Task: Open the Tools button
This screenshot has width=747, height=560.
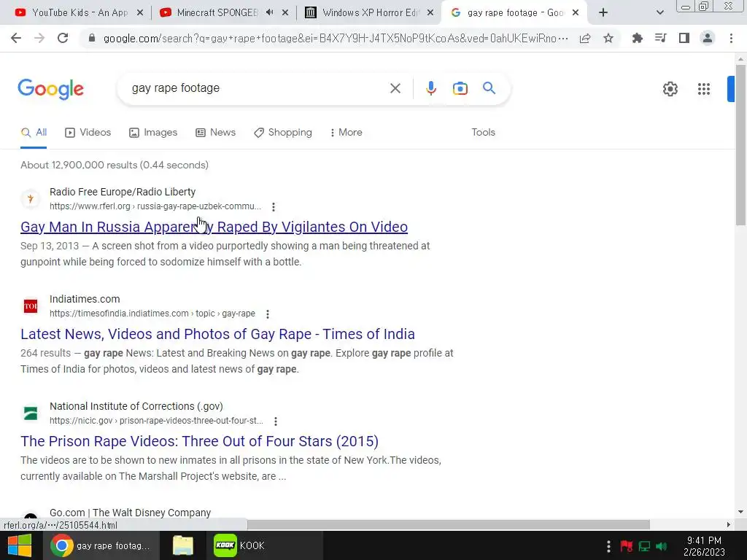Action: [x=483, y=133]
